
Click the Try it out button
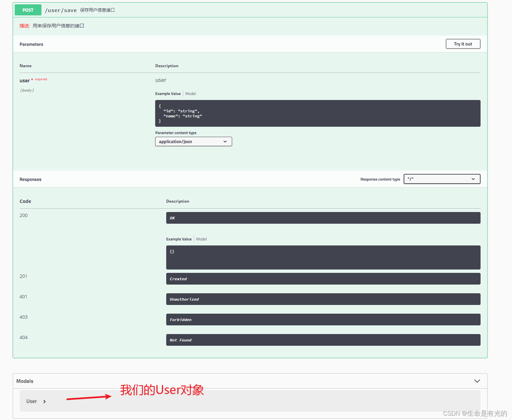[463, 44]
